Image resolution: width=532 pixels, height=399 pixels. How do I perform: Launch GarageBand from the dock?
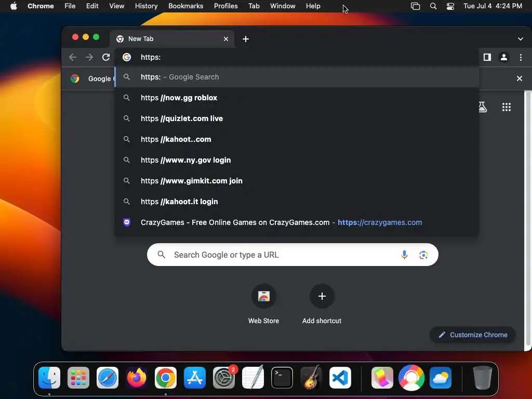tap(311, 377)
